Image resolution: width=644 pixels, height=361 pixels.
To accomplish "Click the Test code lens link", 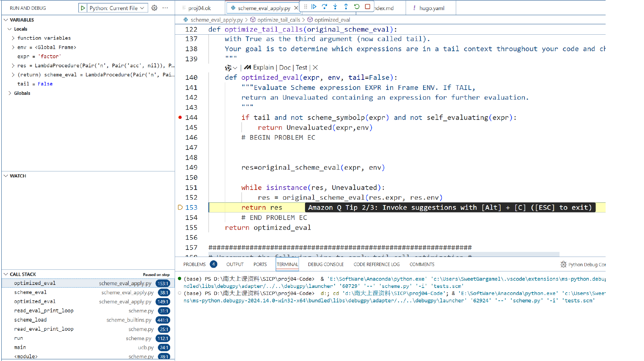I will coord(301,68).
